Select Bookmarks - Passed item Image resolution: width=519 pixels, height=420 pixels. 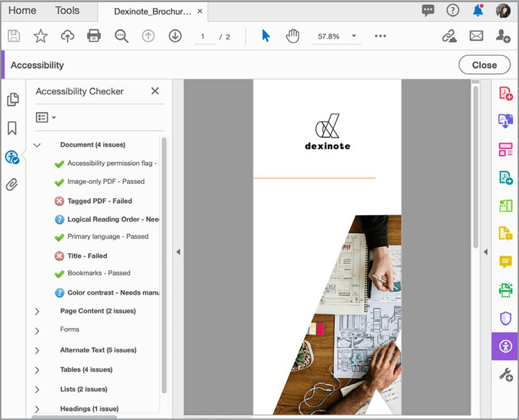pyautogui.click(x=93, y=273)
